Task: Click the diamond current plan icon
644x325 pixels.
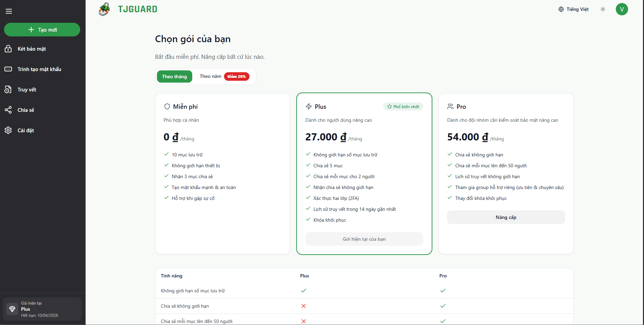Action: [12, 309]
